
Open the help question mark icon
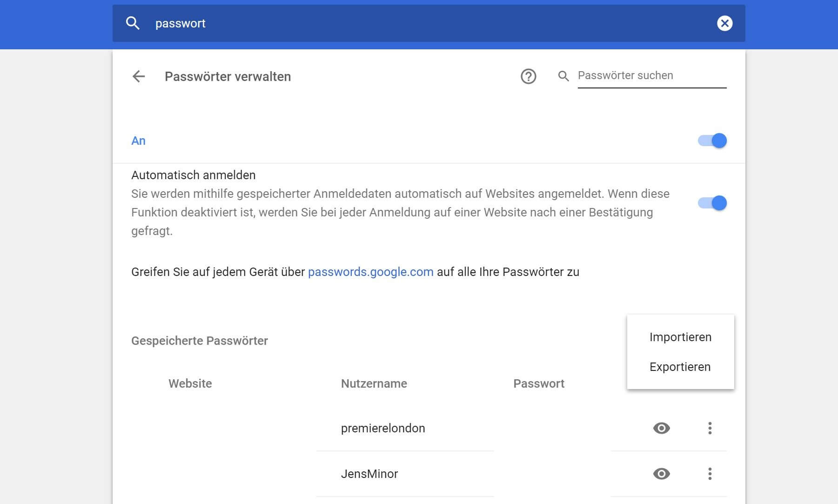(x=528, y=76)
